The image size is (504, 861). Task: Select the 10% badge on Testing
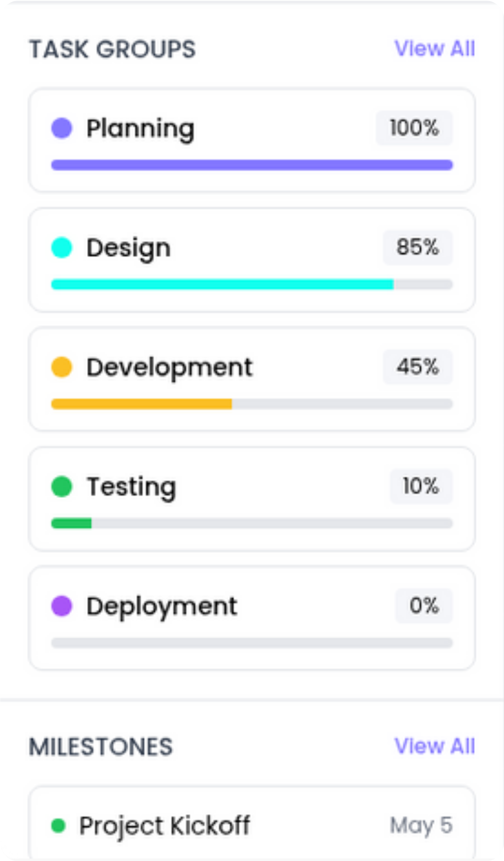click(421, 486)
